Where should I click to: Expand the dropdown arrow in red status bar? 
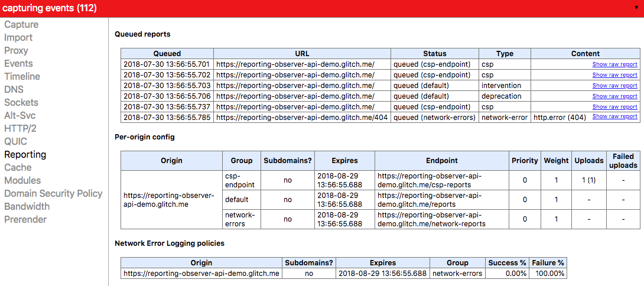pyautogui.click(x=635, y=8)
